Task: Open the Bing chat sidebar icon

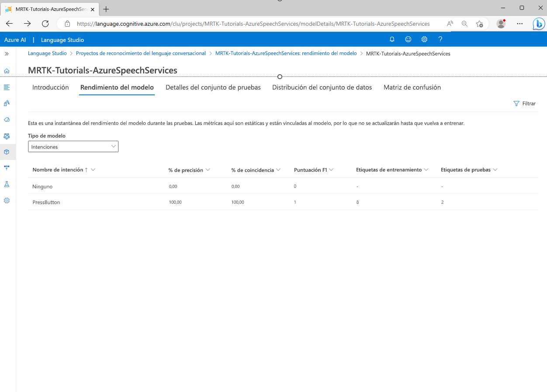Action: [x=538, y=24]
